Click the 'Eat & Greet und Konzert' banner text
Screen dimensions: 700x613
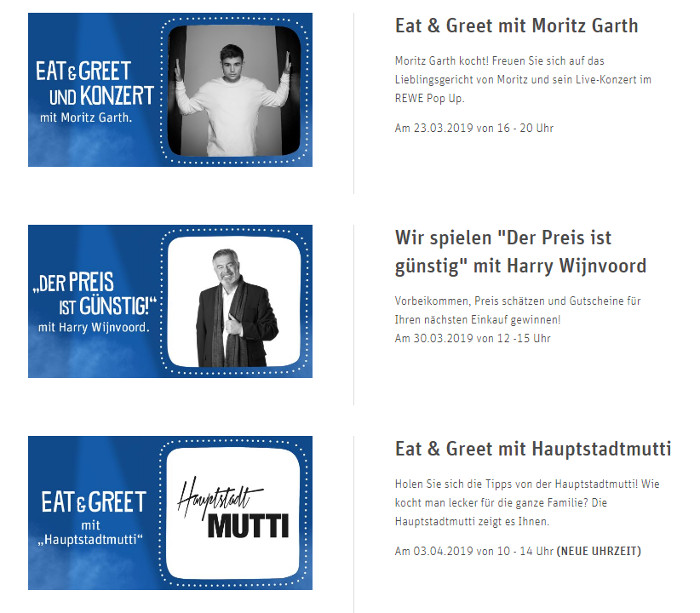point(95,83)
